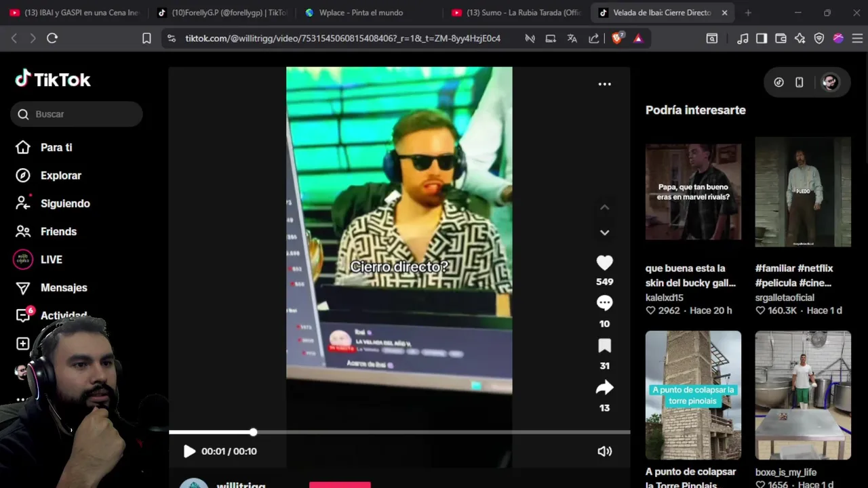Open the browser hamburger menu

tap(857, 39)
